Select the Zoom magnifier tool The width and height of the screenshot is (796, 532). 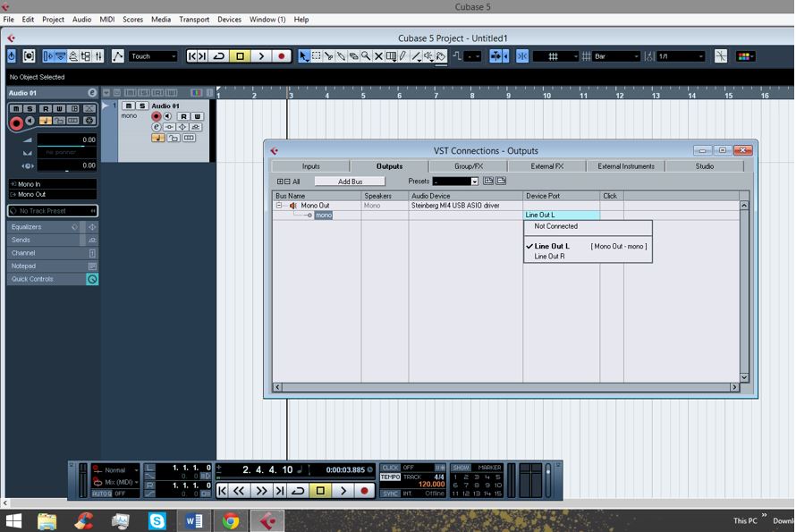tap(366, 56)
